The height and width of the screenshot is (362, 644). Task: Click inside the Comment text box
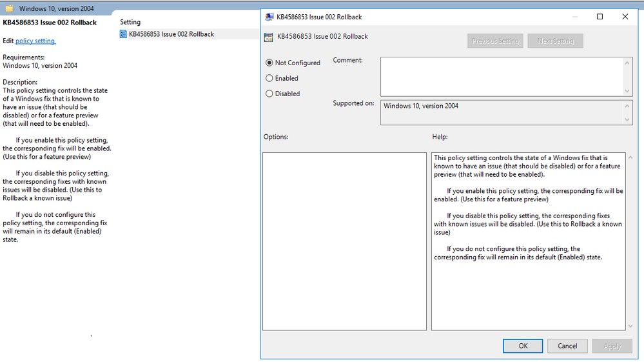[x=502, y=76]
